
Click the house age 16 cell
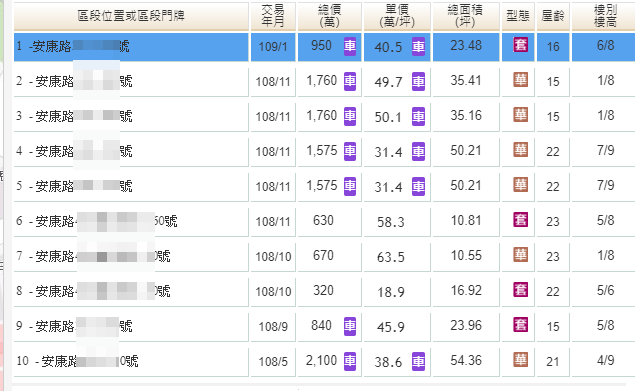[x=553, y=47]
